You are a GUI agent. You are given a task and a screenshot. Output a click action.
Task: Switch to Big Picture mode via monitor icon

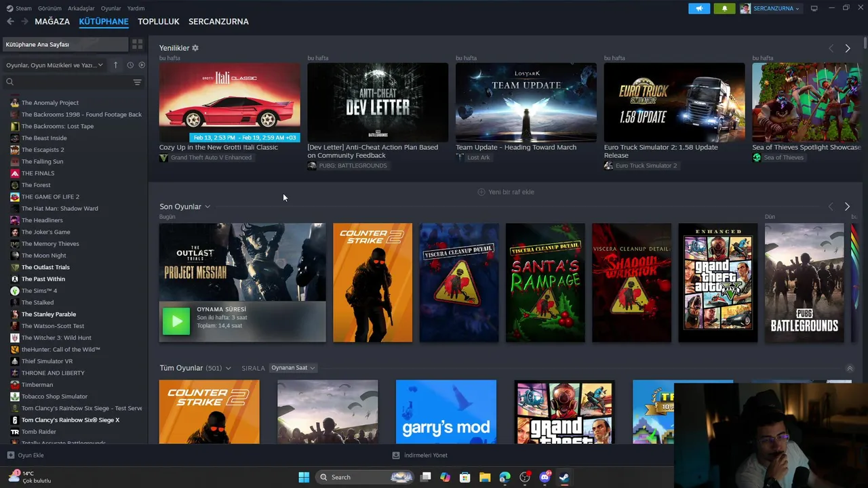coord(814,8)
